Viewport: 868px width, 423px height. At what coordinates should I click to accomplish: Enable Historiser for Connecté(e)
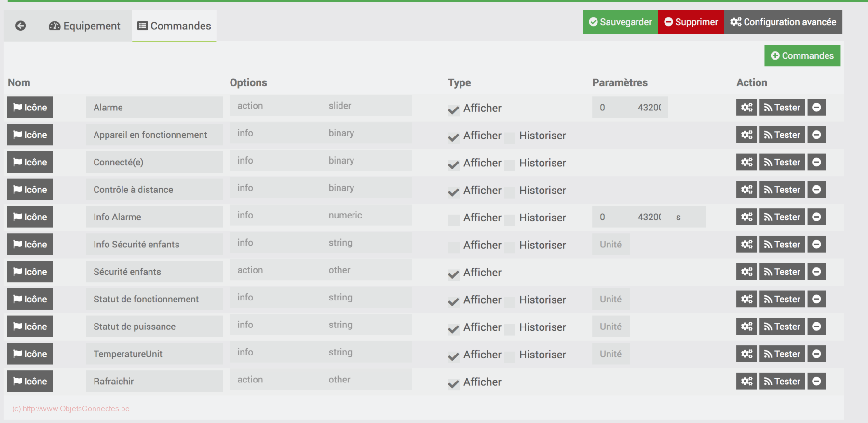510,165
